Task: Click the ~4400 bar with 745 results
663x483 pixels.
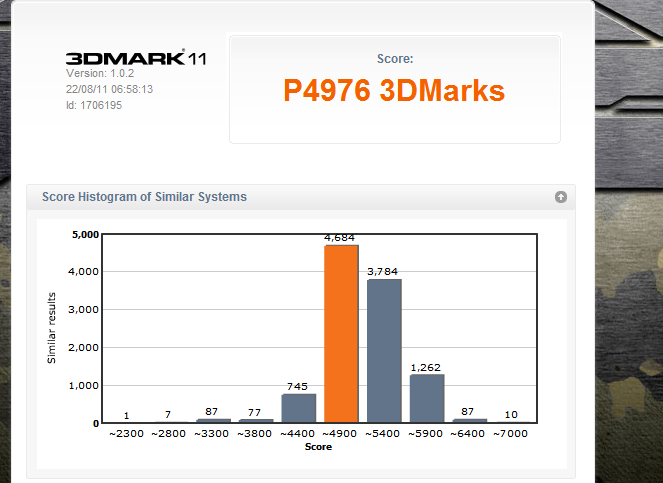Action: pyautogui.click(x=298, y=408)
